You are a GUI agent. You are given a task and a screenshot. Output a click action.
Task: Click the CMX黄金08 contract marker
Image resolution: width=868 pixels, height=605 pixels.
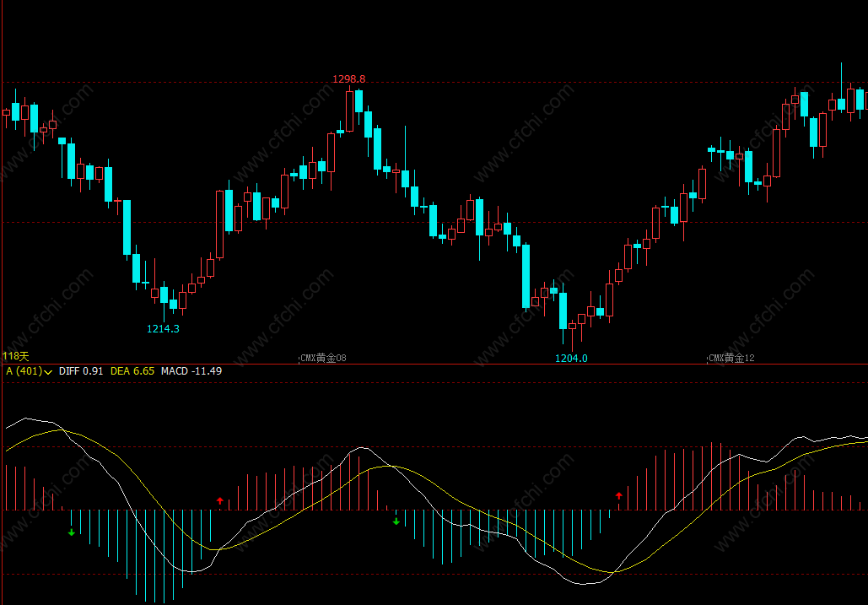pyautogui.click(x=323, y=358)
